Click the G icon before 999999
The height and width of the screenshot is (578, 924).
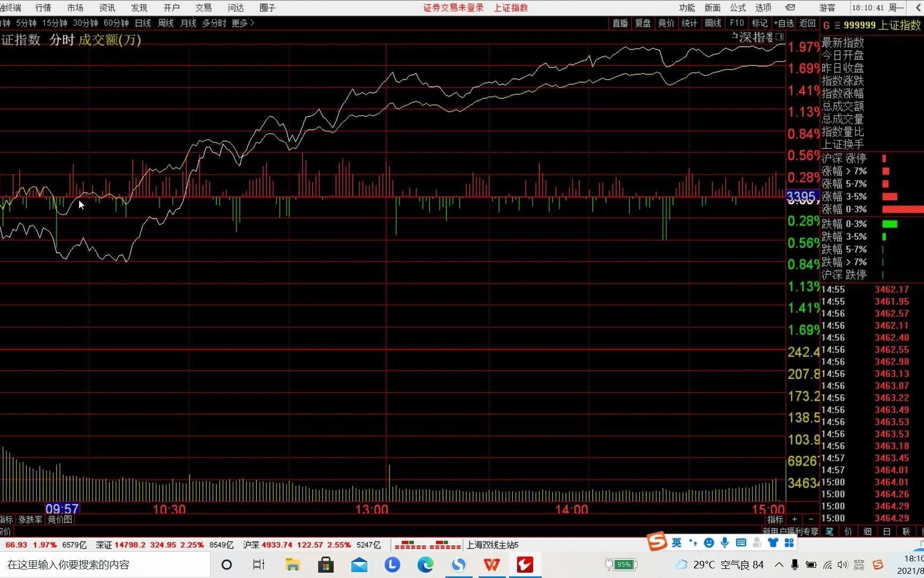click(826, 25)
